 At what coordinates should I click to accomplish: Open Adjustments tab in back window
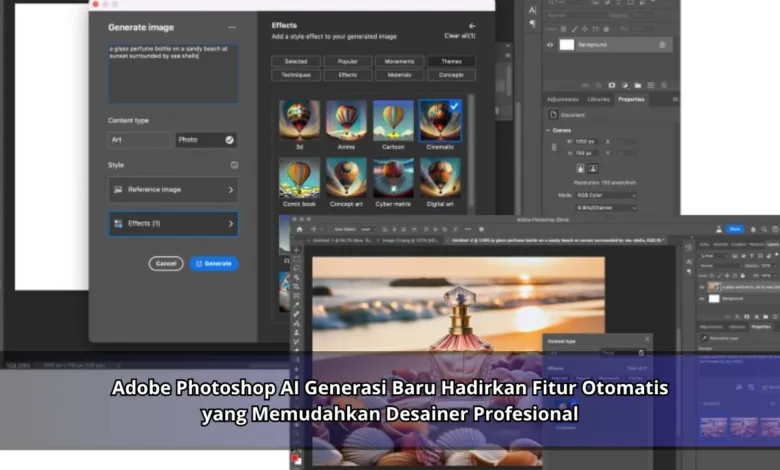[x=563, y=99]
